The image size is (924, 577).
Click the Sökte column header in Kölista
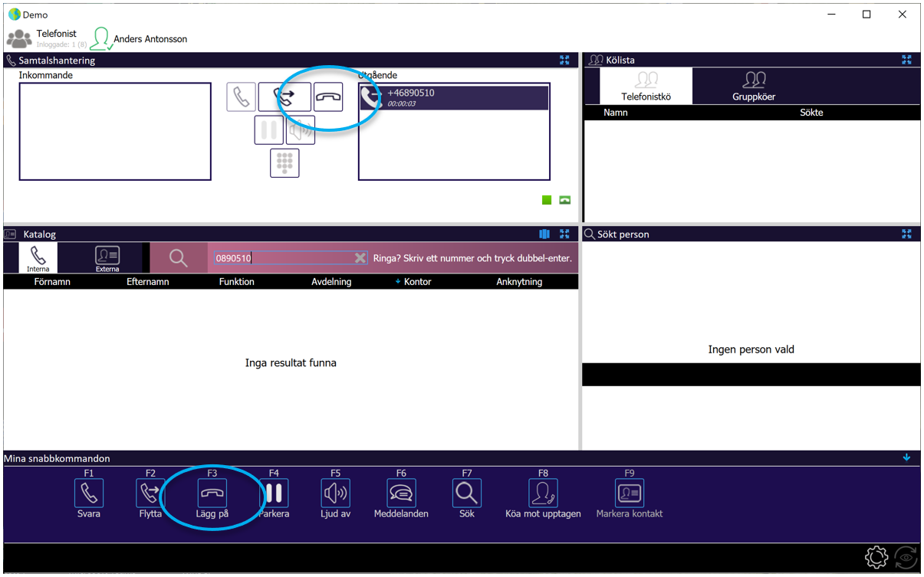pyautogui.click(x=811, y=113)
